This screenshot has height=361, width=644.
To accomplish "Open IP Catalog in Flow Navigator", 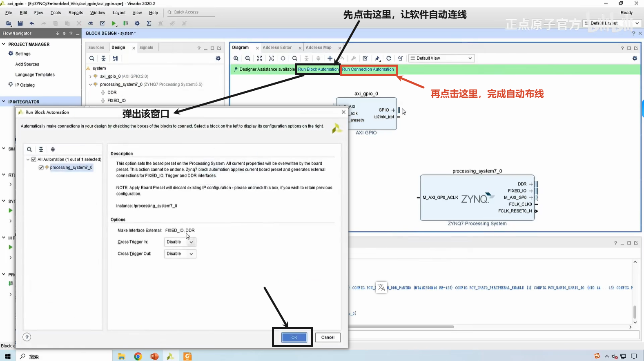I will [25, 85].
